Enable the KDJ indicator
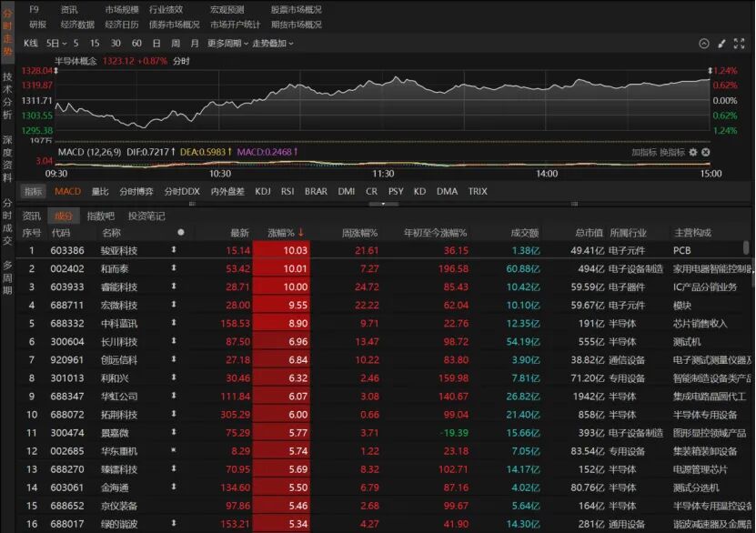The image size is (756, 533). [263, 191]
